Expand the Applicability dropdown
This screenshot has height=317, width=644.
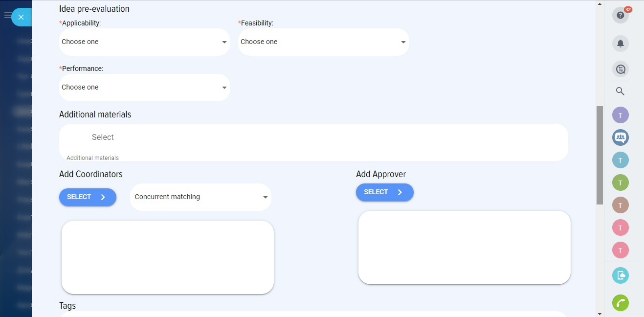click(144, 42)
